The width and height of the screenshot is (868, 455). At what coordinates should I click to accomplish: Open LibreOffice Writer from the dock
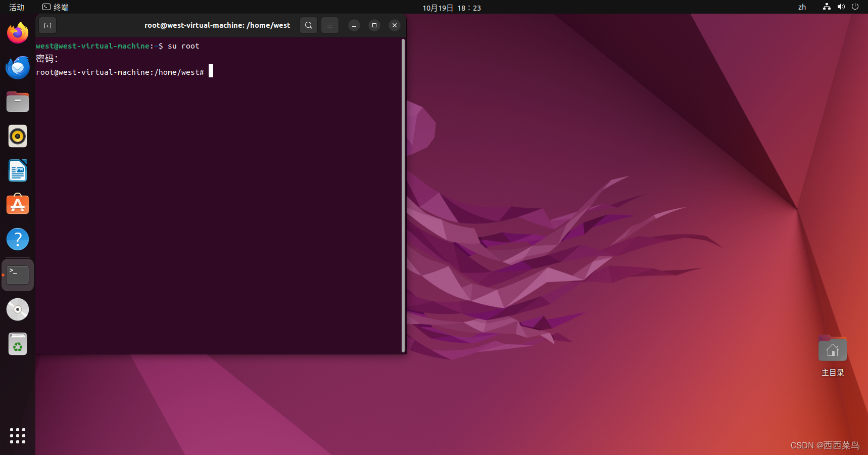coord(18,170)
